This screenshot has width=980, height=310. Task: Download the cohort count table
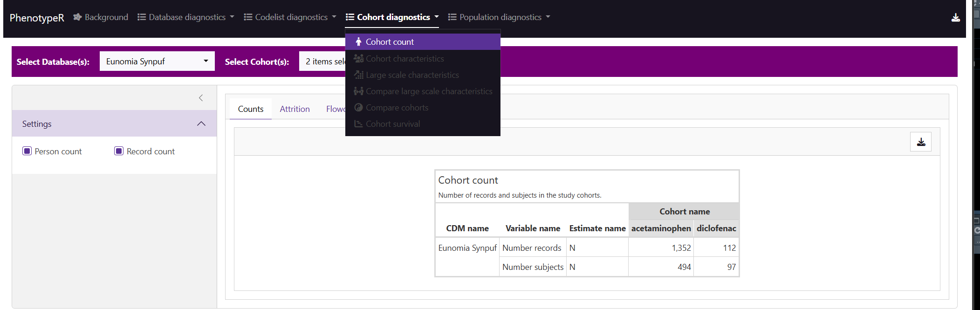tap(920, 142)
